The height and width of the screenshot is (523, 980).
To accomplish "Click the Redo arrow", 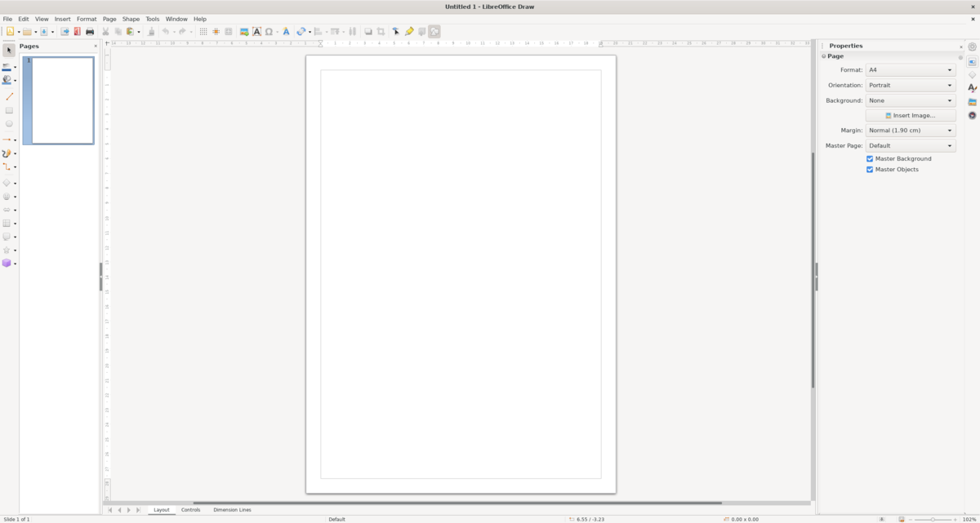I will pos(182,32).
